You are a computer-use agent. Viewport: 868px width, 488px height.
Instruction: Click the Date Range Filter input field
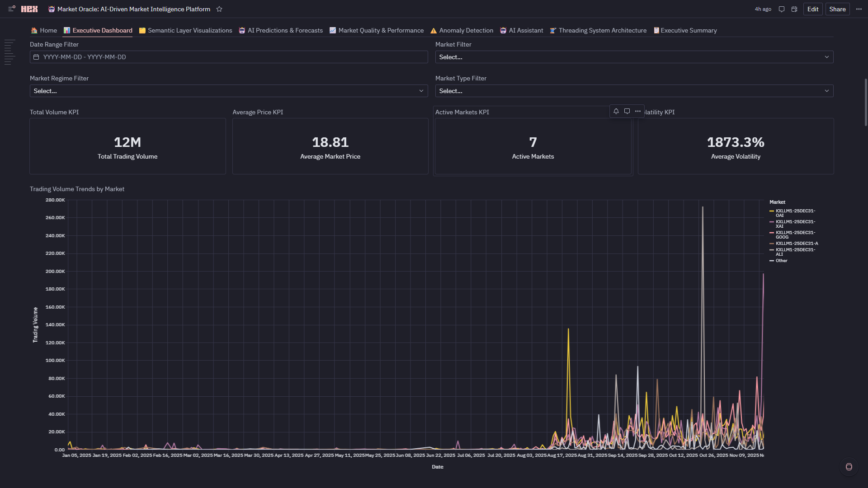228,57
